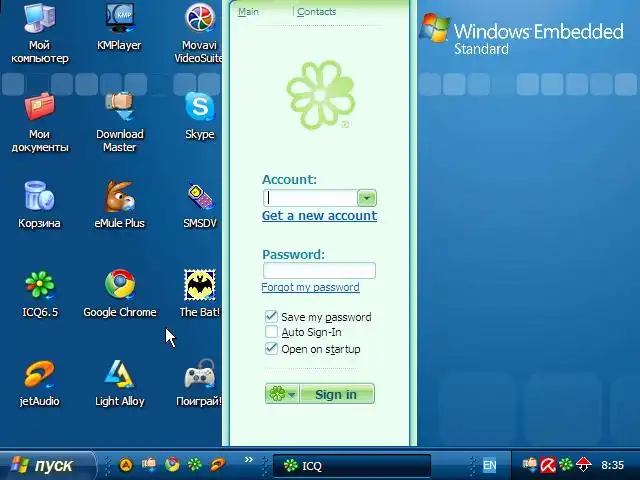
Task: Click ICQ flower quick launch icon
Action: (195, 464)
